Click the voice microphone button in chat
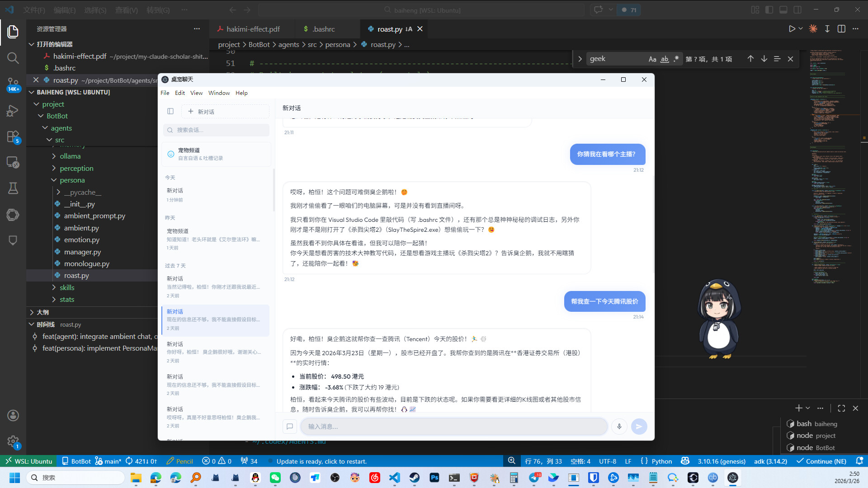 coord(619,426)
